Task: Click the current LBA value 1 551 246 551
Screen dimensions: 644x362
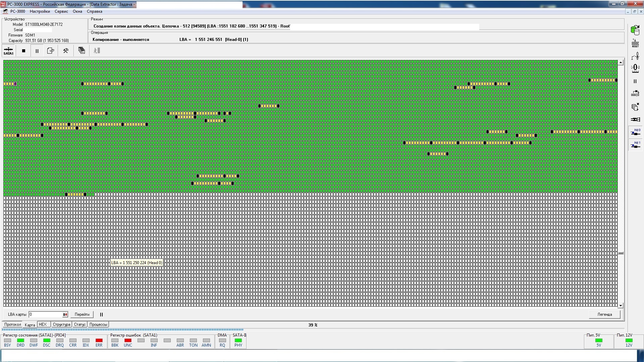Action: coord(208,40)
